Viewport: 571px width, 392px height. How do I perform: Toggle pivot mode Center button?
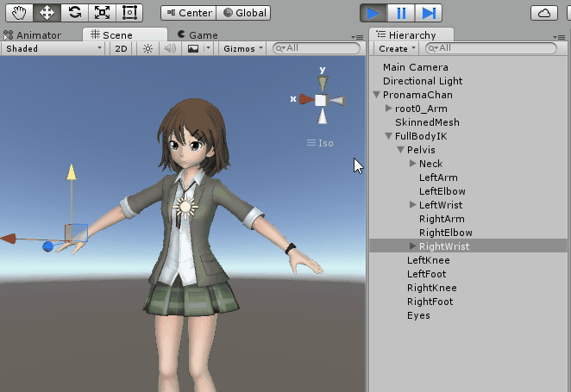coord(189,13)
